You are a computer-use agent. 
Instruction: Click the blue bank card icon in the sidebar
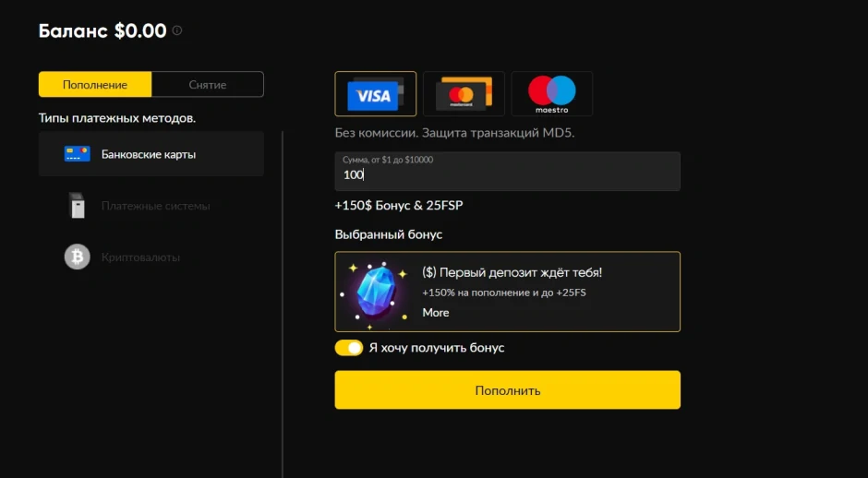click(x=77, y=154)
